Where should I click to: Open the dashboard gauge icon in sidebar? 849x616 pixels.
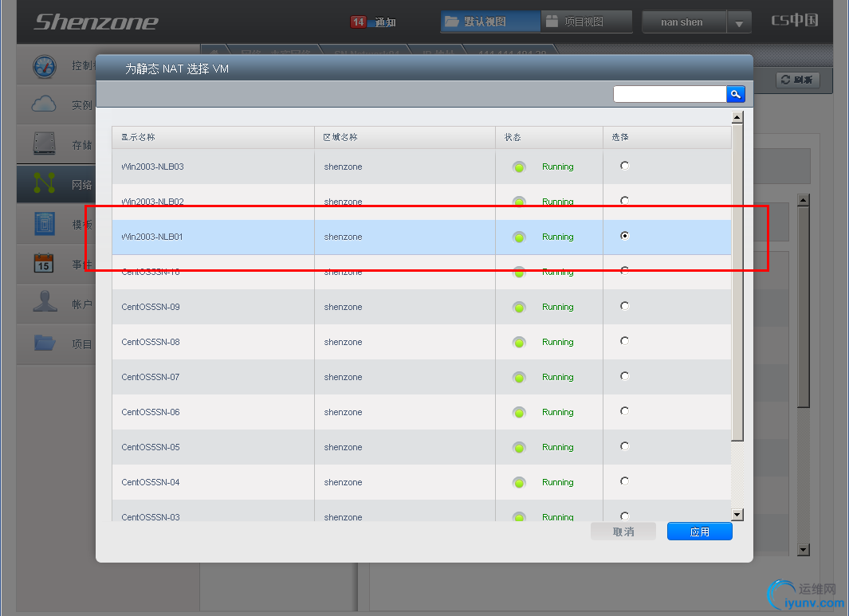click(x=45, y=66)
